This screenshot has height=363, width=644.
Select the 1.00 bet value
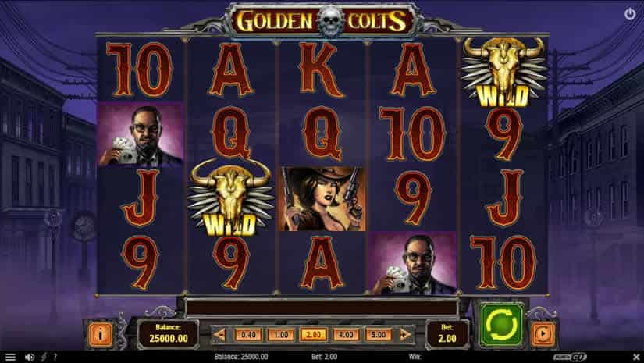(281, 335)
